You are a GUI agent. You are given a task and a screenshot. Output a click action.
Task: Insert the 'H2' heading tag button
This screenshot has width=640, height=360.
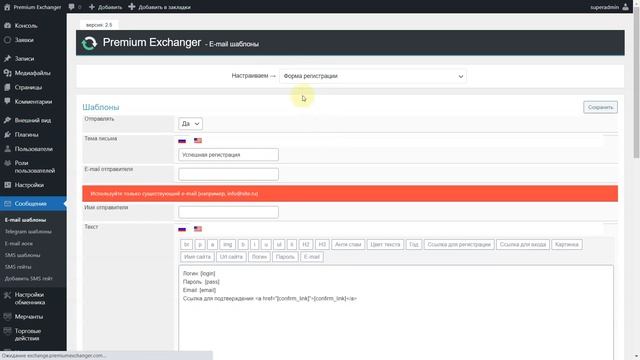pos(306,244)
